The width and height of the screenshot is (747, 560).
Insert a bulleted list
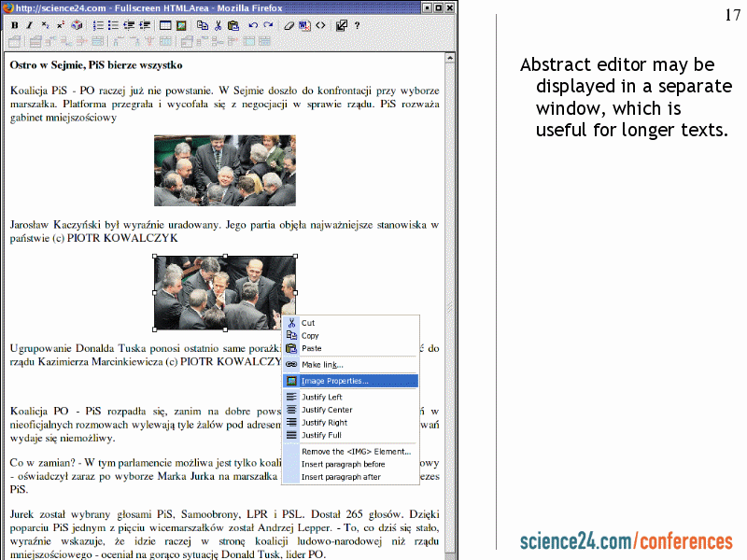tap(113, 25)
